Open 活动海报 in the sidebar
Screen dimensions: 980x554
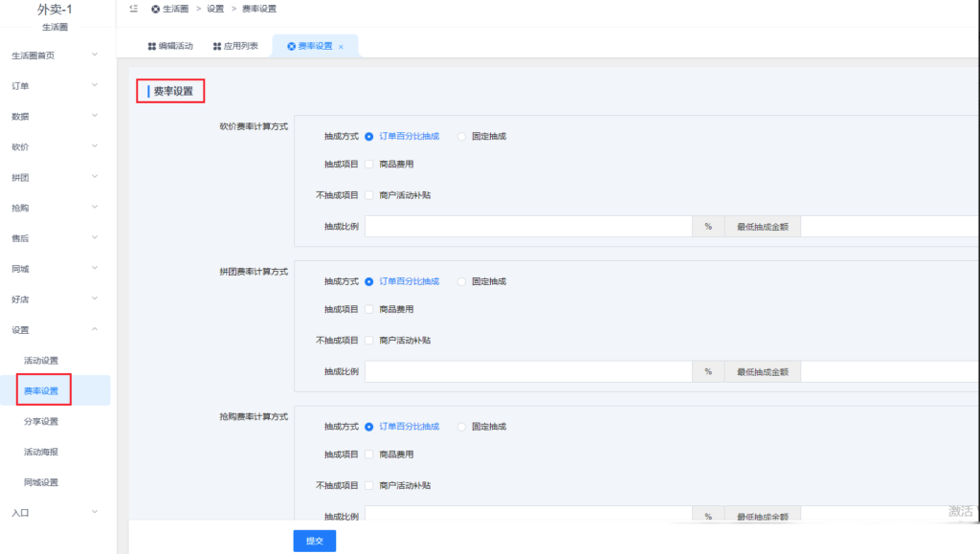[x=41, y=452]
